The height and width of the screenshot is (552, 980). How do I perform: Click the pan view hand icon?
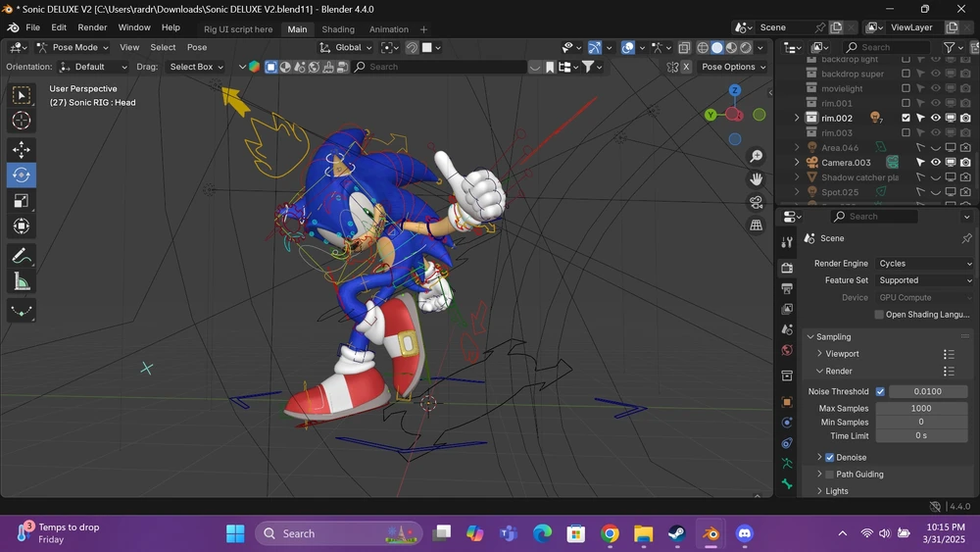click(x=757, y=178)
